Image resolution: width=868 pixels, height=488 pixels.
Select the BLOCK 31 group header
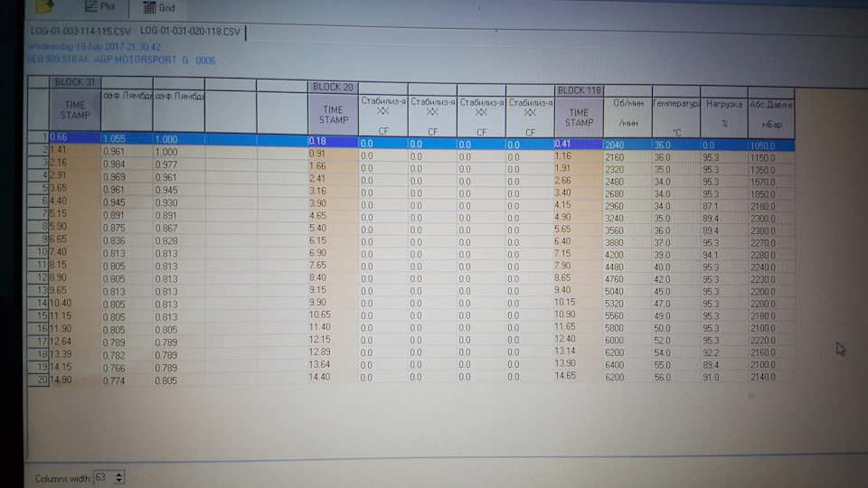pos(75,82)
